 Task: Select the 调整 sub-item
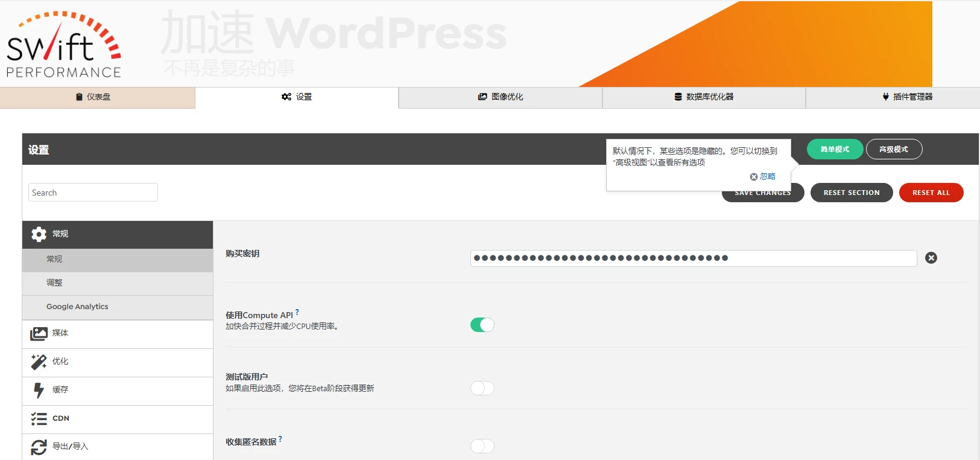tap(118, 283)
